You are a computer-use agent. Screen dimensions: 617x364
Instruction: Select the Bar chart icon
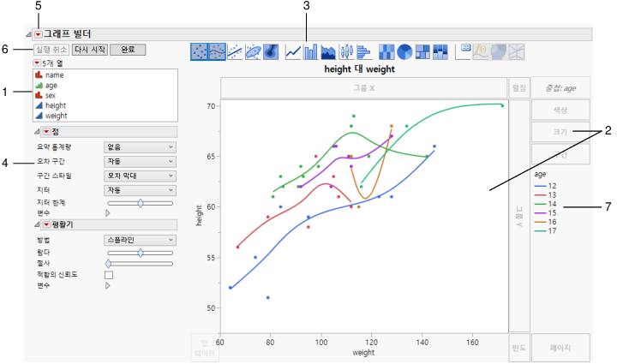coord(310,51)
